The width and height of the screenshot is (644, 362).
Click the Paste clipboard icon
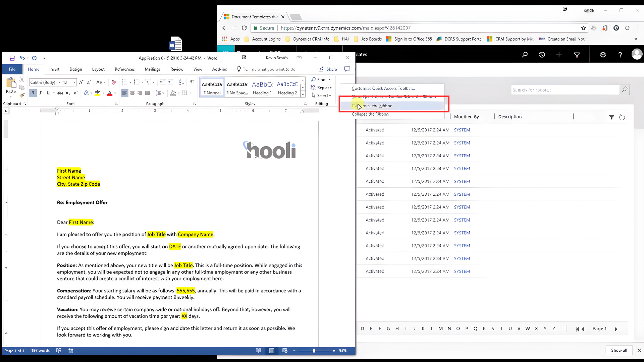11,83
